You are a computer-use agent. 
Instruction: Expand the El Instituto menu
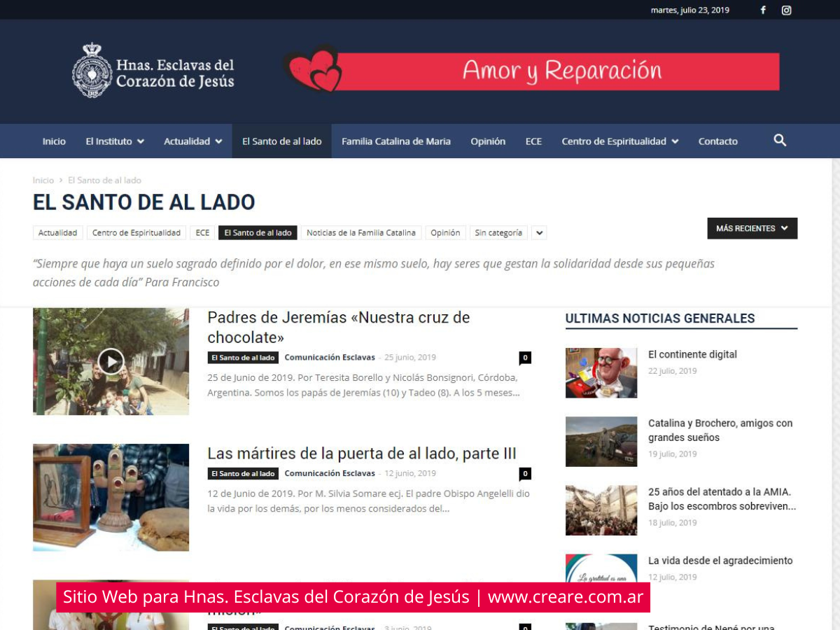coord(115,141)
